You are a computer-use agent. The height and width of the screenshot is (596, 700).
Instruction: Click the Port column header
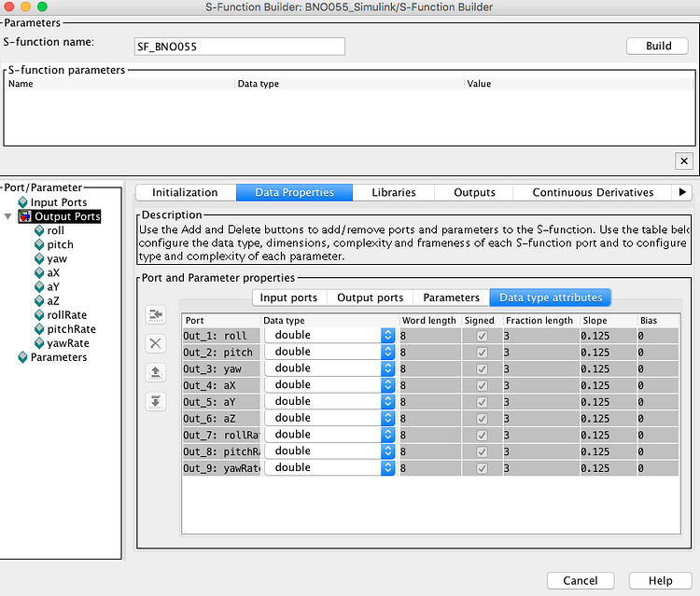221,320
